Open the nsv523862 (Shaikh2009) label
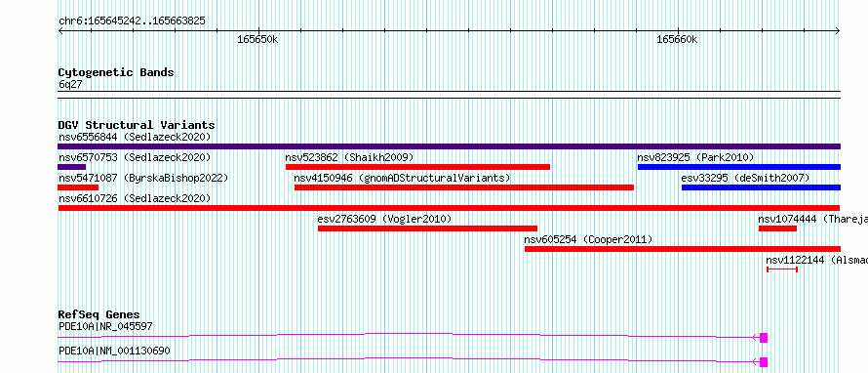 [349, 157]
